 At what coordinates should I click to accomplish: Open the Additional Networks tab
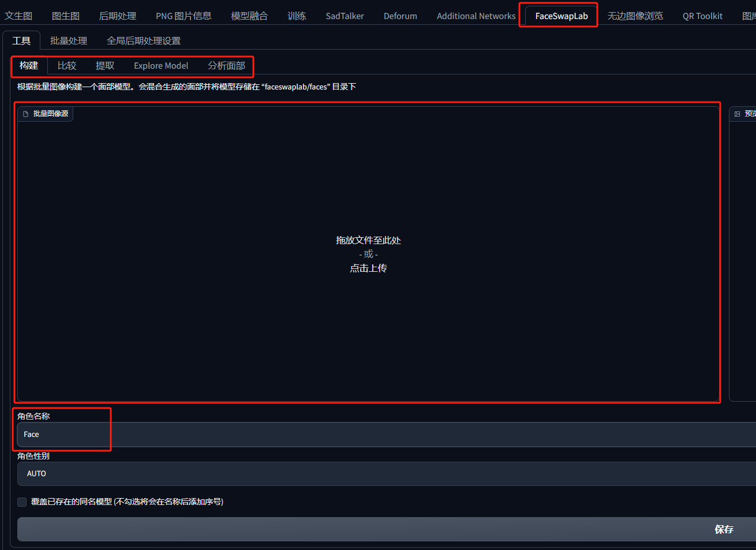click(x=476, y=16)
